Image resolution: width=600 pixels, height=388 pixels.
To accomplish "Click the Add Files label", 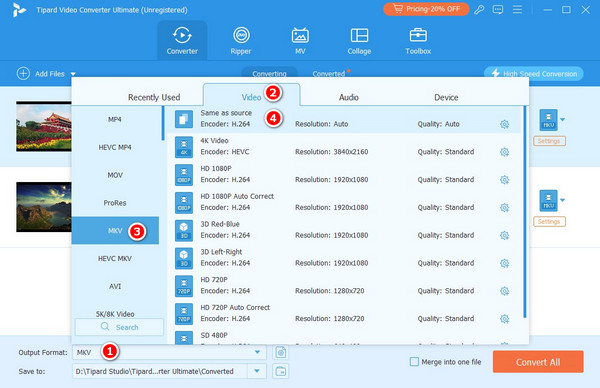I will pyautogui.click(x=50, y=74).
